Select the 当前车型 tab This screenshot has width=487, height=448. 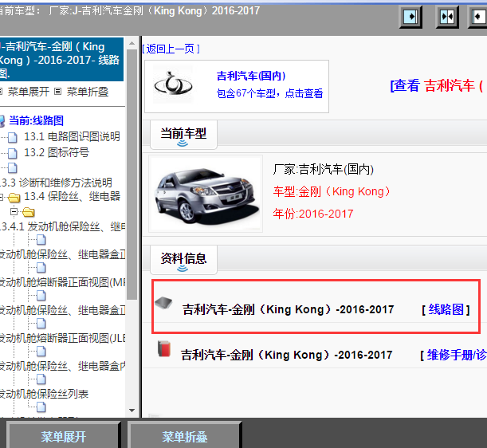[183, 135]
